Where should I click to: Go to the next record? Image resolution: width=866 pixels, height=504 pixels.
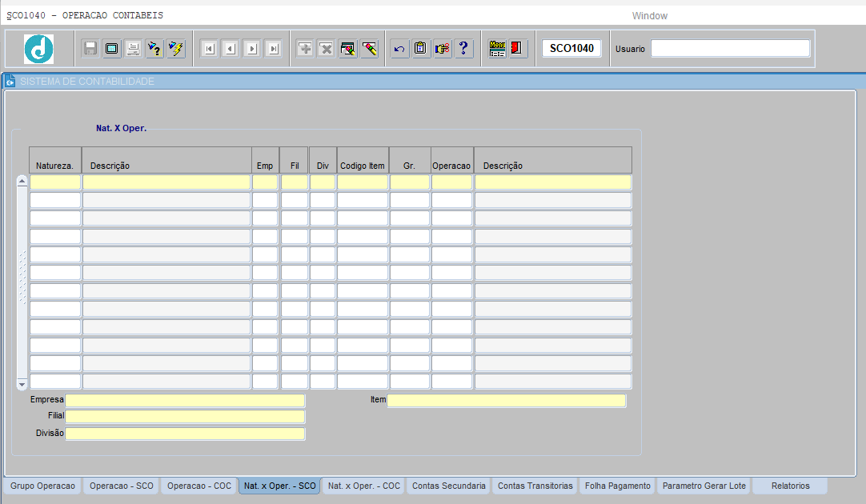251,49
